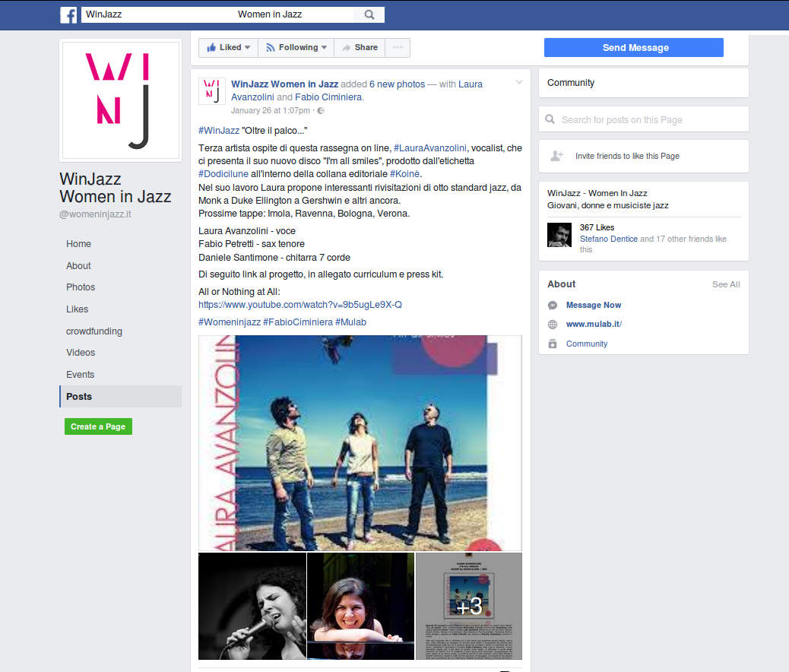Open the WinJazz page profile logo

tap(120, 100)
